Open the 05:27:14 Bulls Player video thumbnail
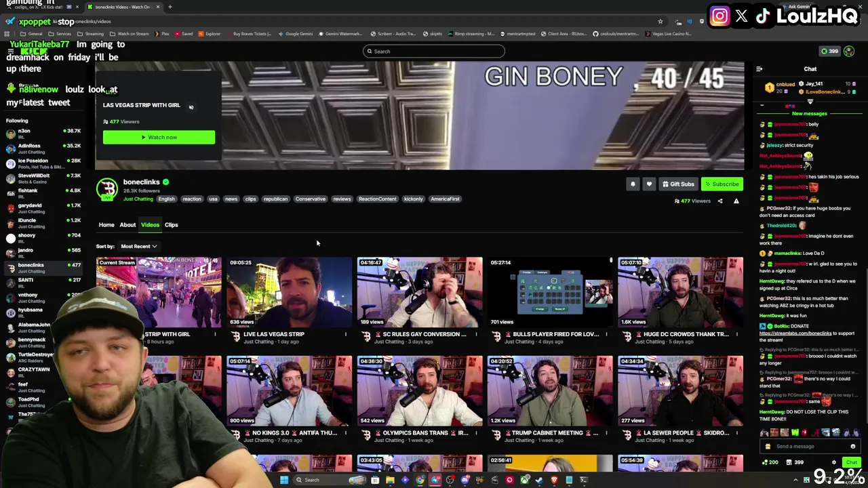The width and height of the screenshot is (868, 488). point(550,292)
